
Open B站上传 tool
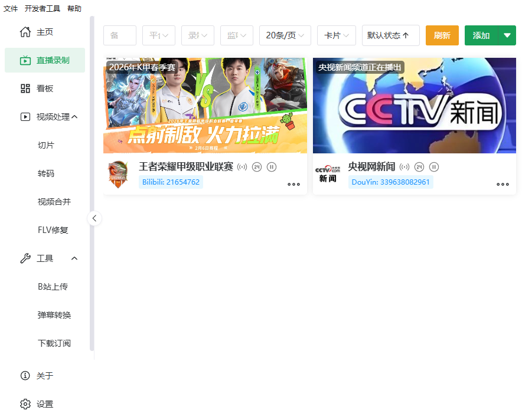click(x=53, y=287)
